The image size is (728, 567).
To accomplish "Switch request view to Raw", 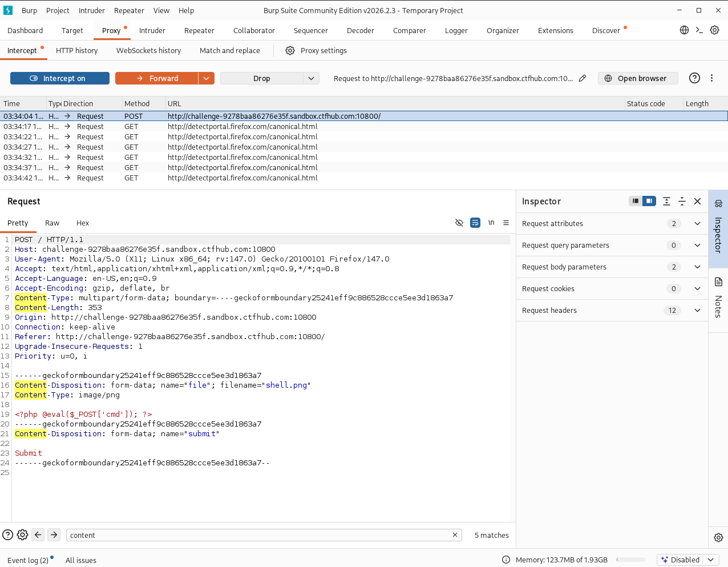I will (52, 223).
